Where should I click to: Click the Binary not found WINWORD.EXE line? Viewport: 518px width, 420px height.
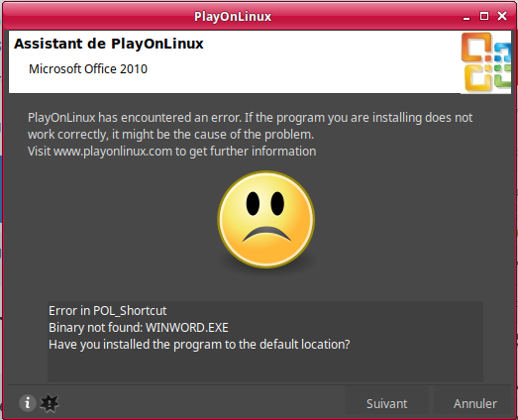click(x=139, y=328)
